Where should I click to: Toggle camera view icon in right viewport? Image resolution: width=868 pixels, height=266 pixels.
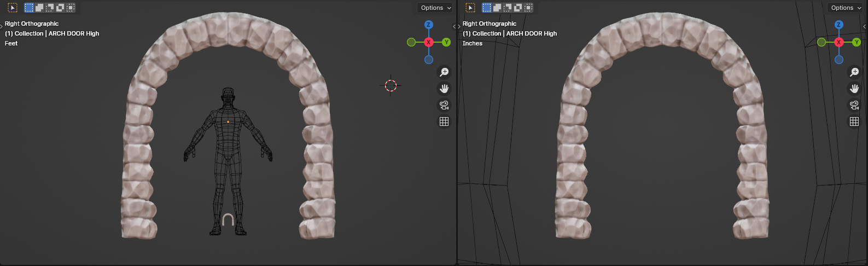pyautogui.click(x=854, y=105)
